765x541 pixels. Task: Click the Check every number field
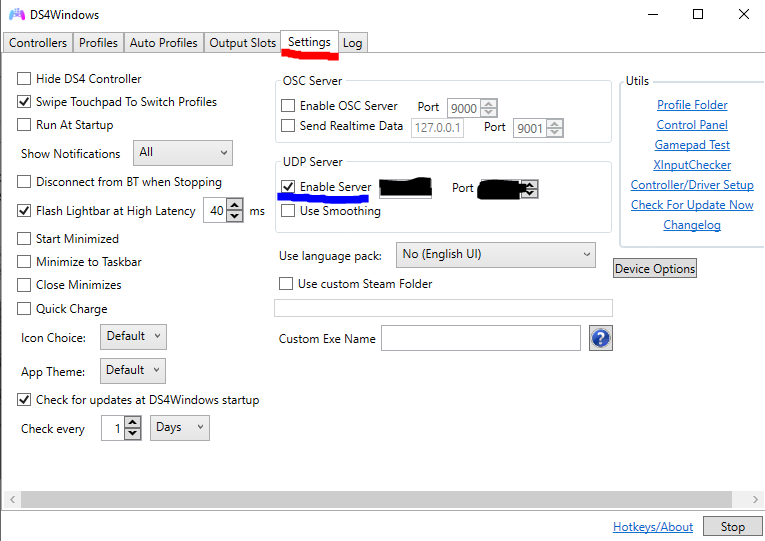(113, 428)
